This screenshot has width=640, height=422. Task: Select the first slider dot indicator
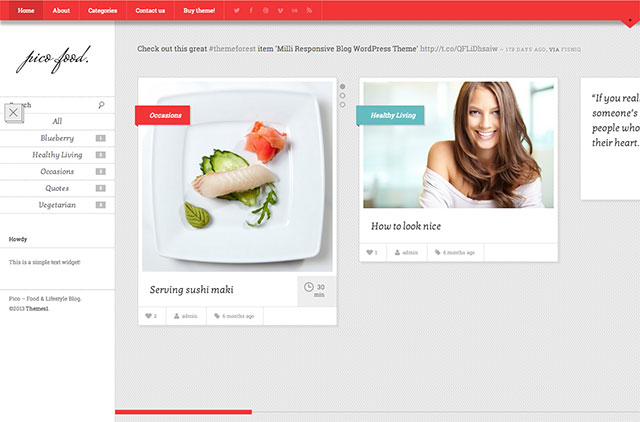[342, 86]
